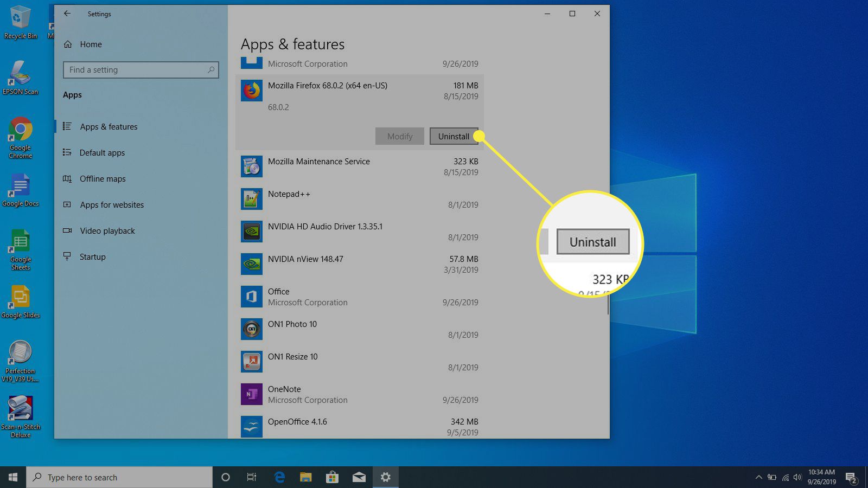Select the Mozilla Maintenance Service icon
Image resolution: width=868 pixels, height=488 pixels.
pyautogui.click(x=252, y=166)
